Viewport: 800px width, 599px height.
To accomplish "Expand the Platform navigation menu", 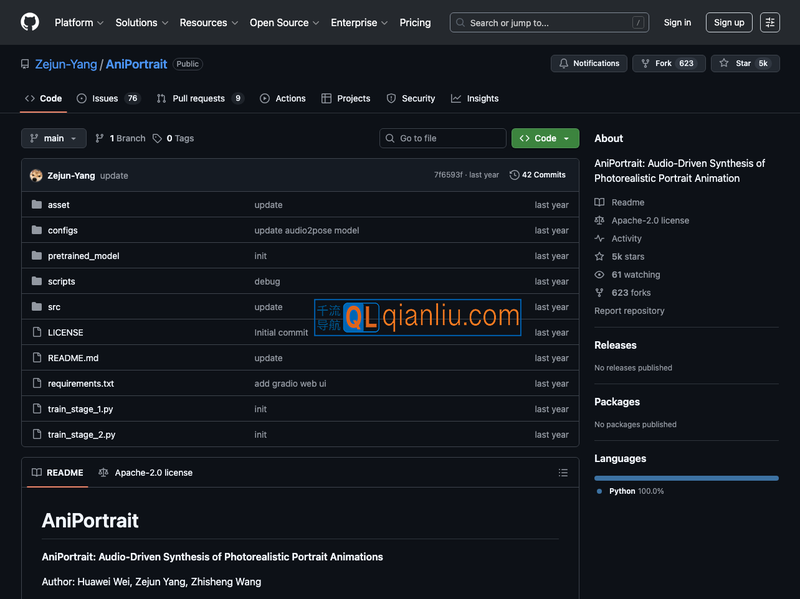I will pos(79,22).
